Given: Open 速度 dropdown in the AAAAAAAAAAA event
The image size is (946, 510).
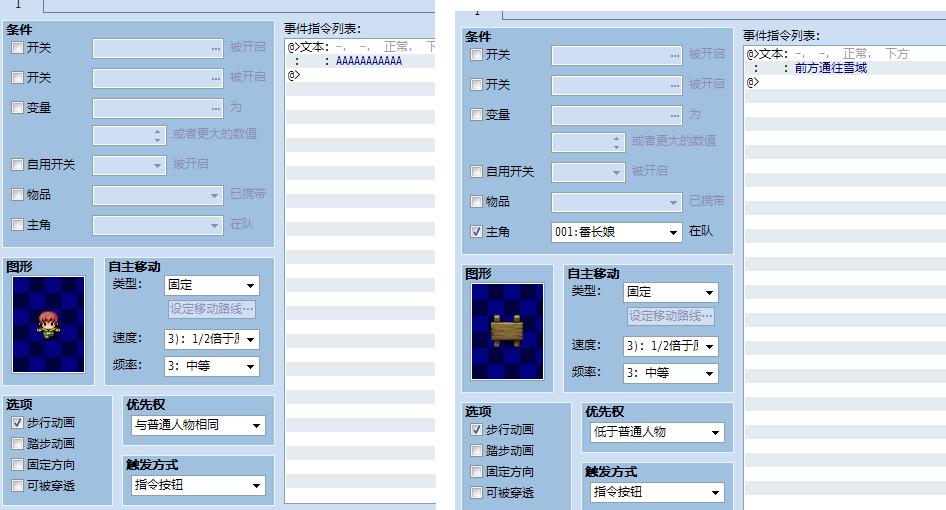Looking at the screenshot, I should pos(212,339).
